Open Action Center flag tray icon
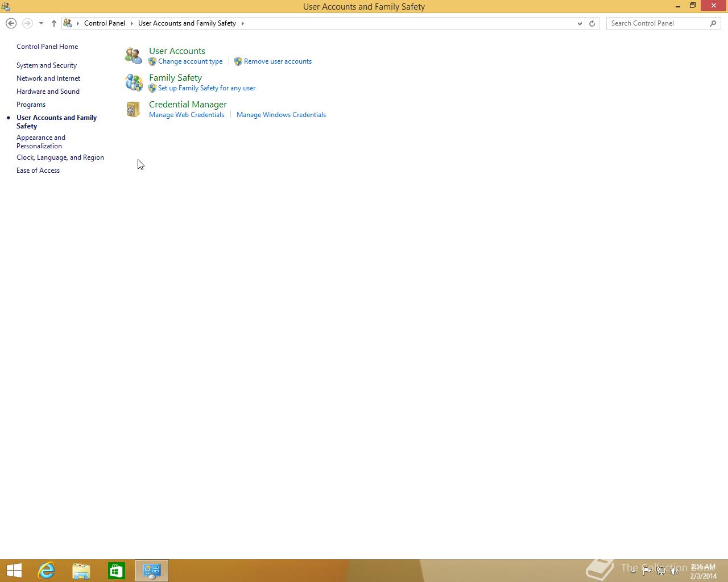This screenshot has height=582, width=728. (x=647, y=571)
